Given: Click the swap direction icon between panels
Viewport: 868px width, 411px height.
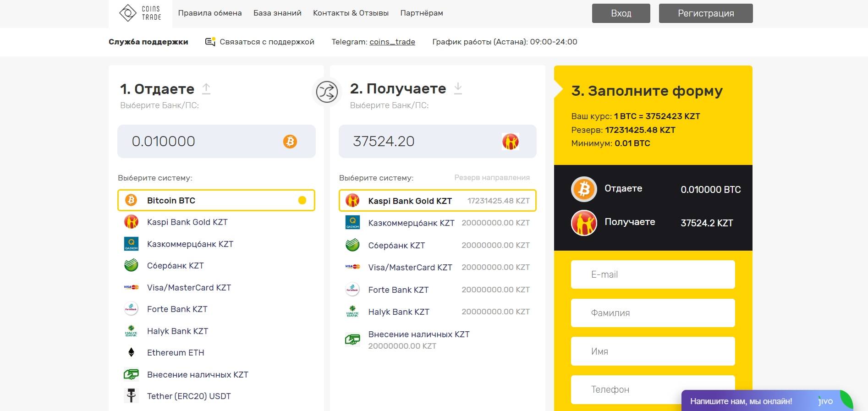Looking at the screenshot, I should tap(327, 92).
